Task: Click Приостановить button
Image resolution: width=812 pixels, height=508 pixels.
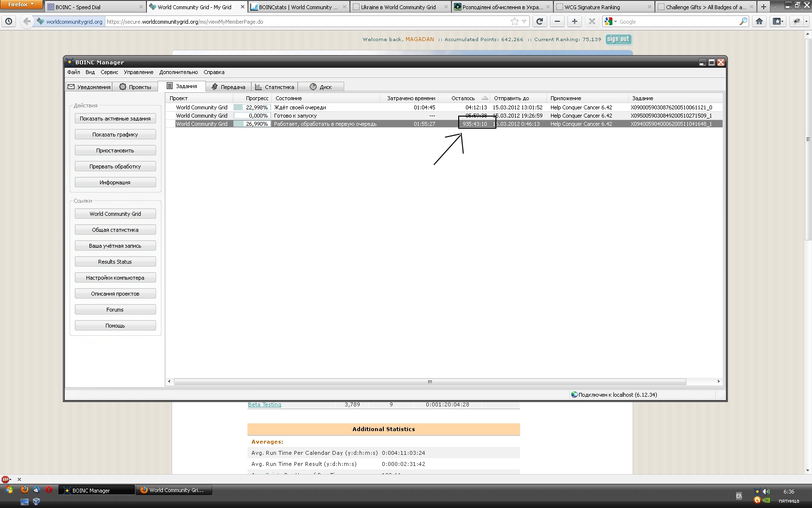Action: (x=115, y=150)
